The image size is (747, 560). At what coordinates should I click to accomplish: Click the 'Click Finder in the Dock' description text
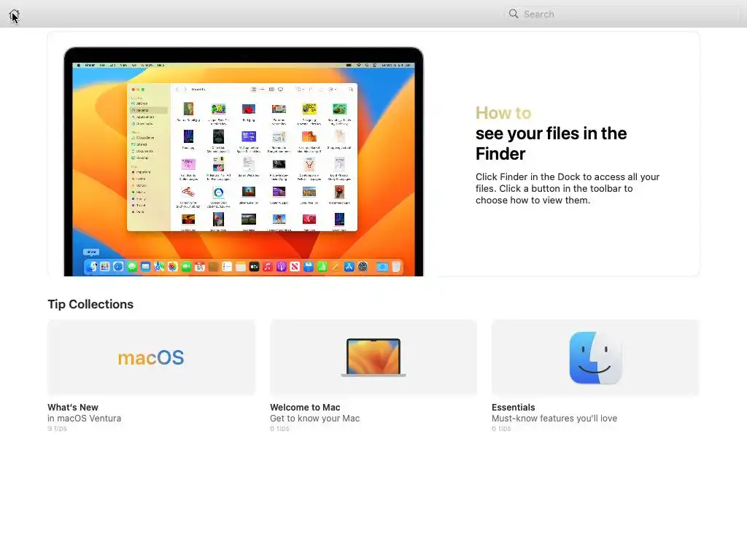pyautogui.click(x=568, y=189)
